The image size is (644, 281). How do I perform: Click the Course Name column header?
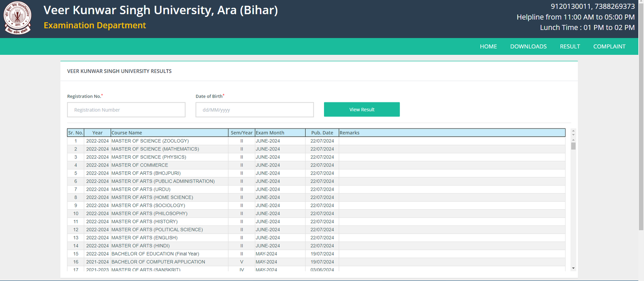[x=169, y=133]
